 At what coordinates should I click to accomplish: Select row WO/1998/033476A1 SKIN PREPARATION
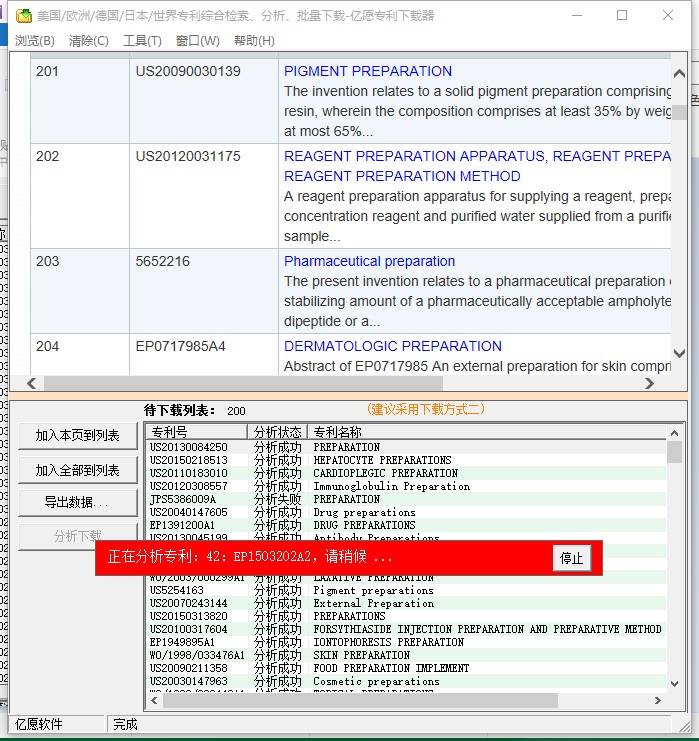point(406,655)
